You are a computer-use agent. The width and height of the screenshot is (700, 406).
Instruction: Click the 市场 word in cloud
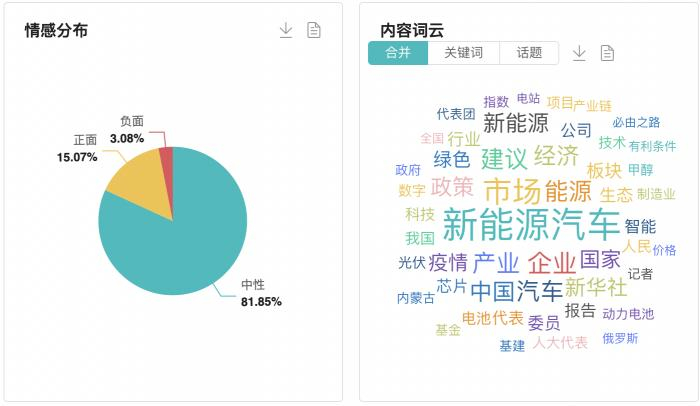511,190
